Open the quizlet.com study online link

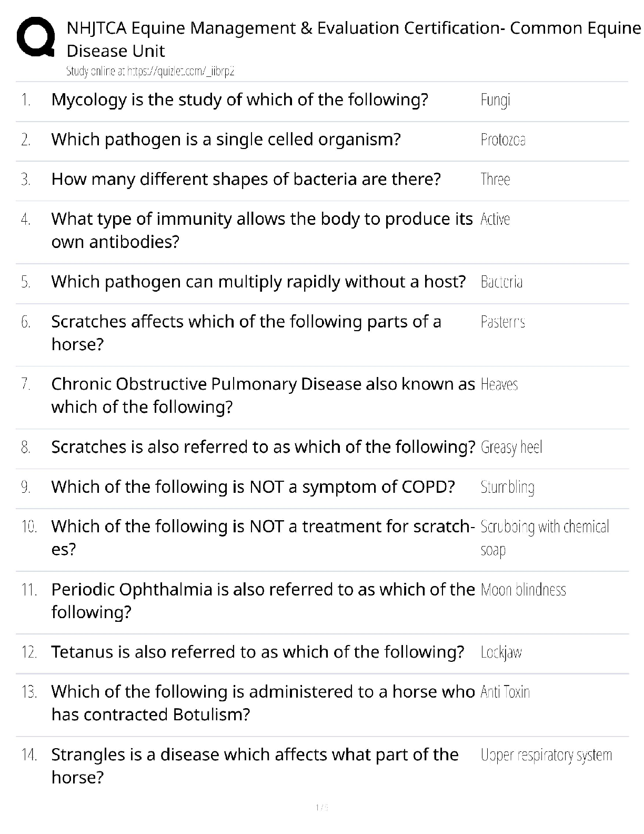pyautogui.click(x=150, y=72)
